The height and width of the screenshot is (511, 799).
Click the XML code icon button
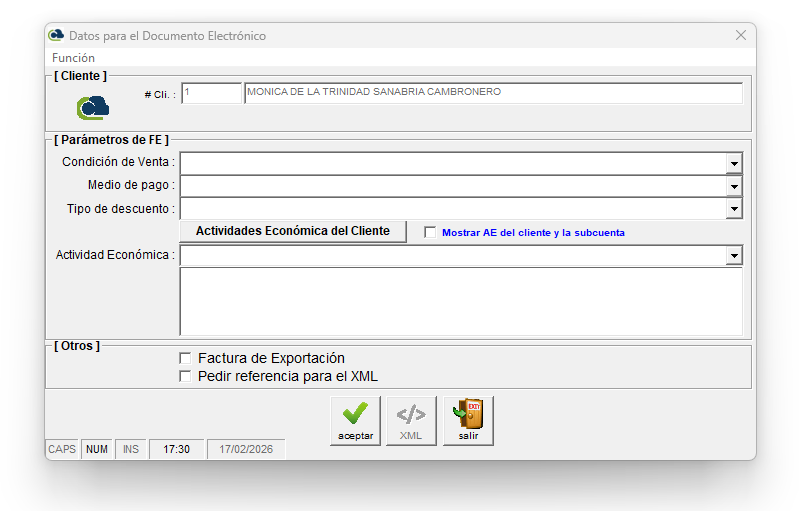pos(411,420)
